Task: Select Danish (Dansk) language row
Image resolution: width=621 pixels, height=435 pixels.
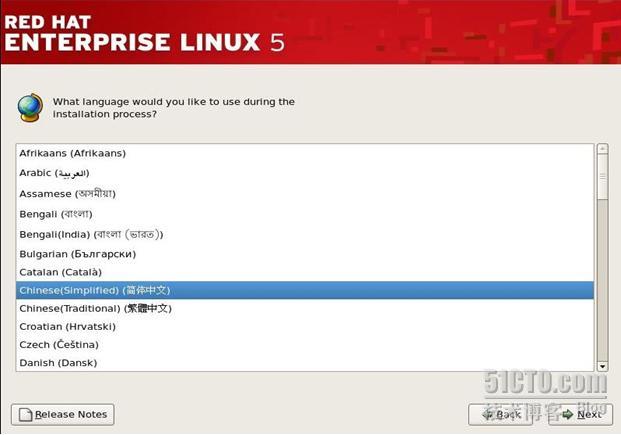Action: tap(305, 363)
